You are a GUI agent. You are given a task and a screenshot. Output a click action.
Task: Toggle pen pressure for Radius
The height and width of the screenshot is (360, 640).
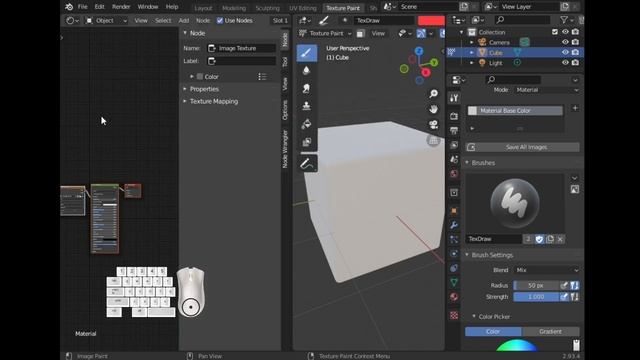point(564,285)
